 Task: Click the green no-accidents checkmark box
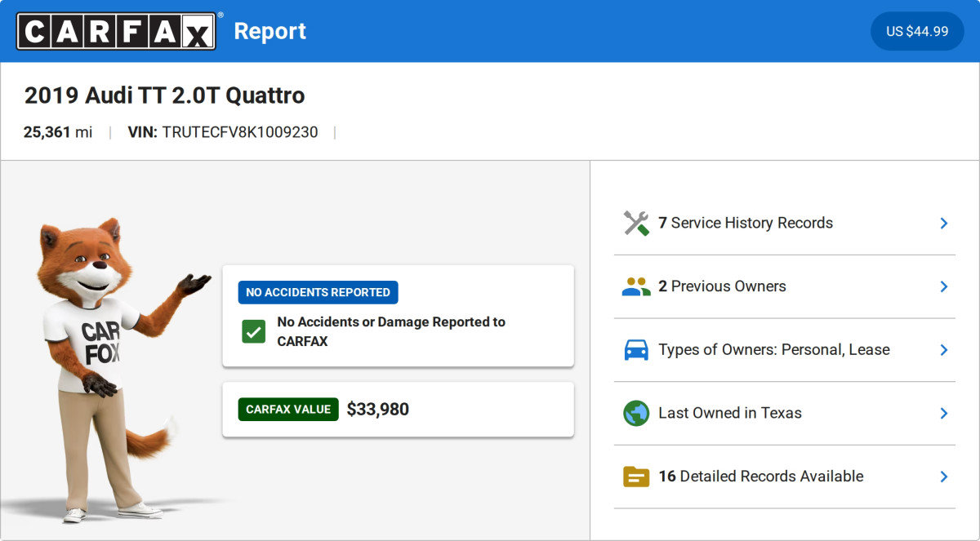(x=254, y=331)
